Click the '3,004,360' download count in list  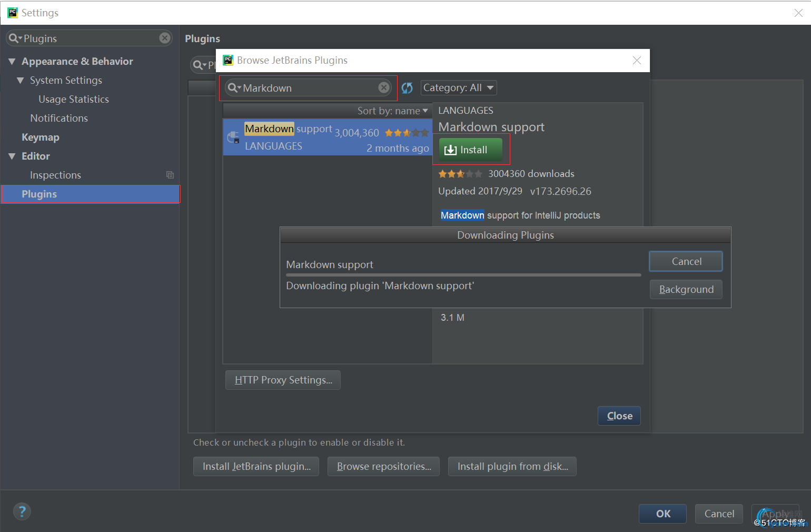pos(357,133)
